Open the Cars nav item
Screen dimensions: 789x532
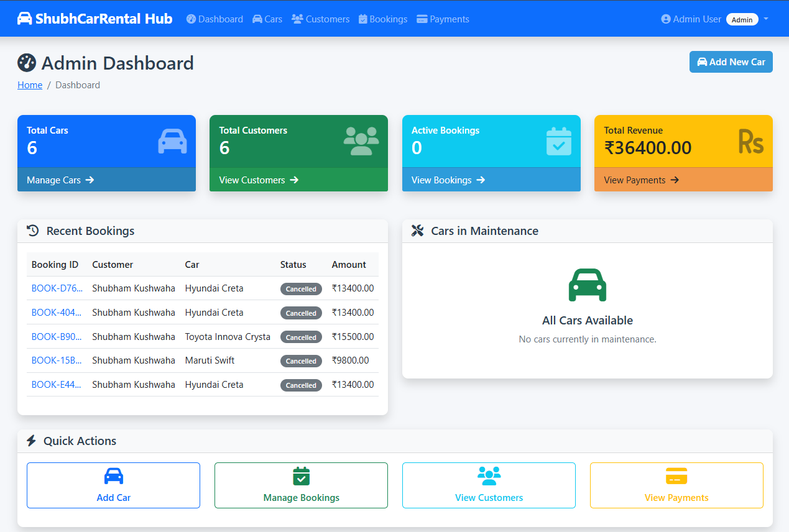point(267,19)
